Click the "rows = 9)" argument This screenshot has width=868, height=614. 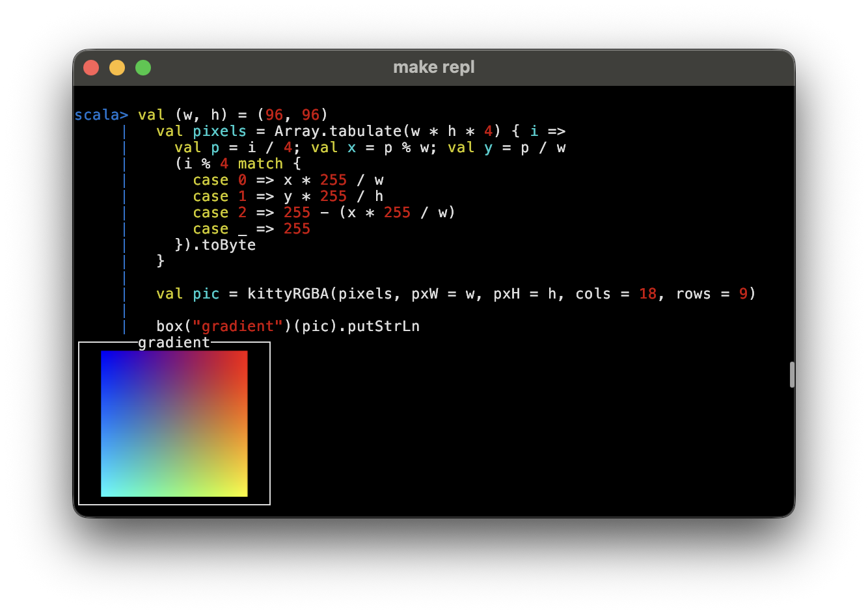click(716, 294)
